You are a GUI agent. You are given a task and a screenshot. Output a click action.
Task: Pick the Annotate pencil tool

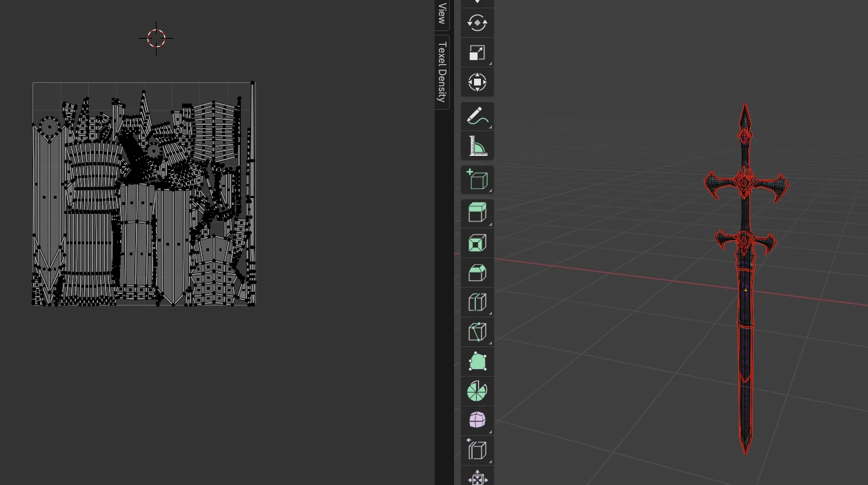[x=477, y=116]
